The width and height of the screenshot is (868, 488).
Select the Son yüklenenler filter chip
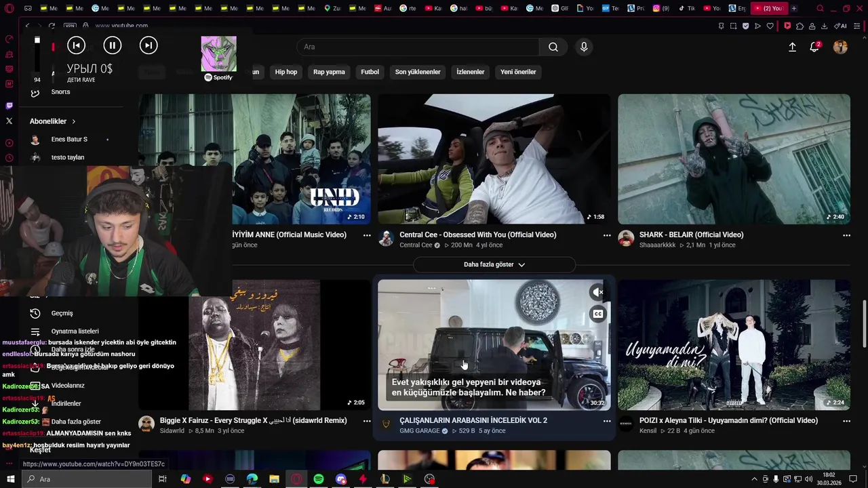(x=418, y=72)
